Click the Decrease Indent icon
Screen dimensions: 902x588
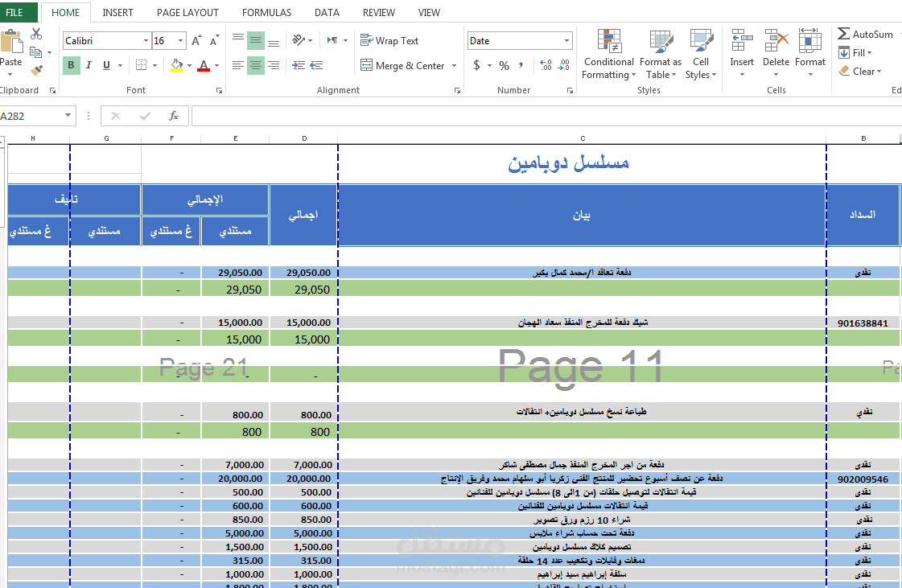click(299, 65)
